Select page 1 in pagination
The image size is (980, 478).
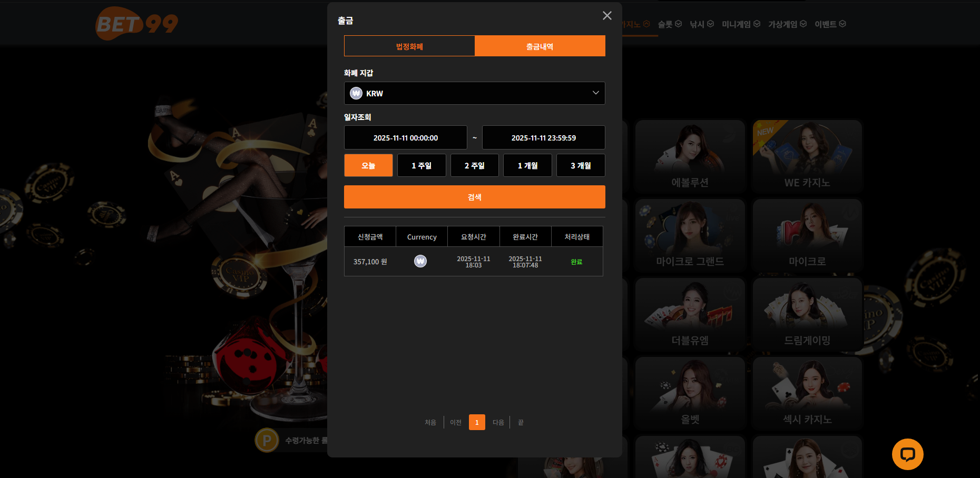pyautogui.click(x=477, y=422)
